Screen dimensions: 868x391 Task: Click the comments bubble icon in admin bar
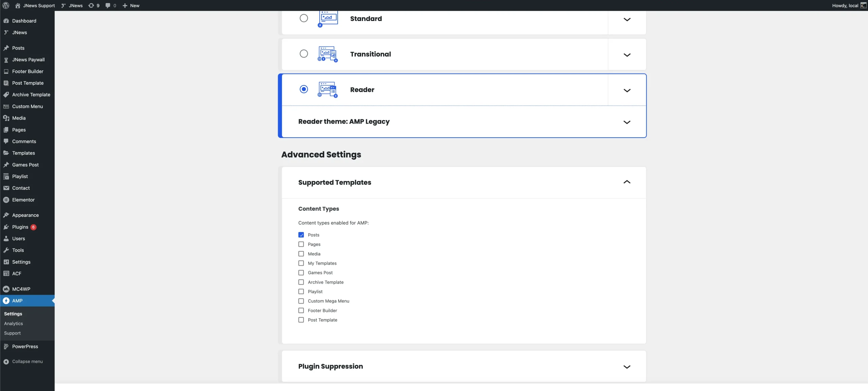(x=108, y=5)
